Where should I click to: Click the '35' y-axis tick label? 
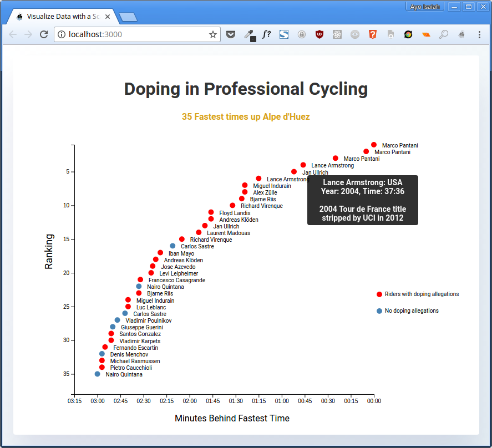(66, 374)
